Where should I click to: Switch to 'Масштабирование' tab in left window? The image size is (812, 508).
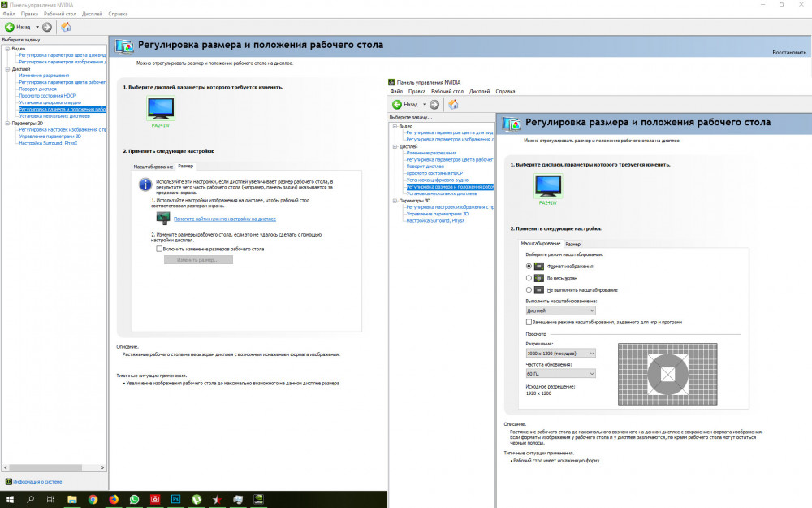[x=153, y=167]
